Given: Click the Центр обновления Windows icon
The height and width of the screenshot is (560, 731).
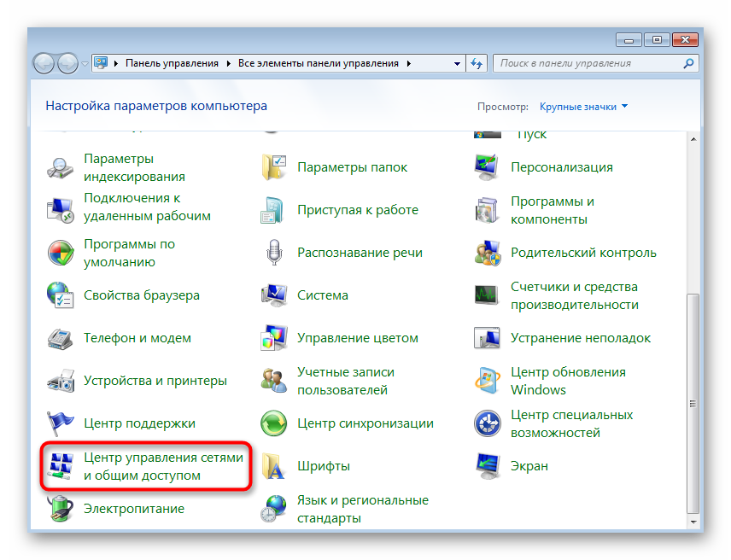Looking at the screenshot, I should 487,381.
